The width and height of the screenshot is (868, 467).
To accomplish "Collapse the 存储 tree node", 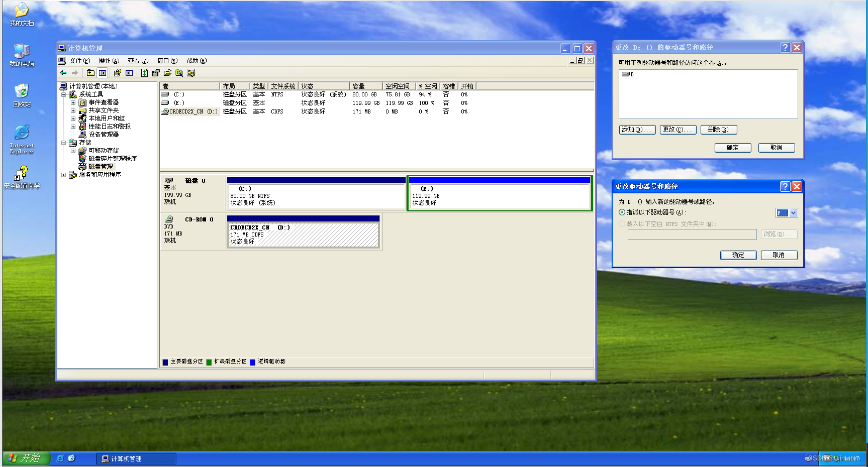I will pos(64,143).
